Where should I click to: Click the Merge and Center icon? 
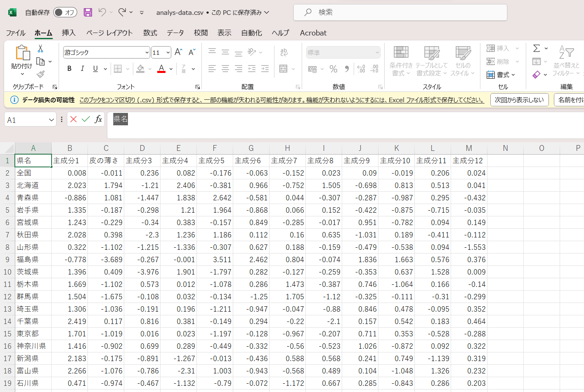pyautogui.click(x=284, y=68)
